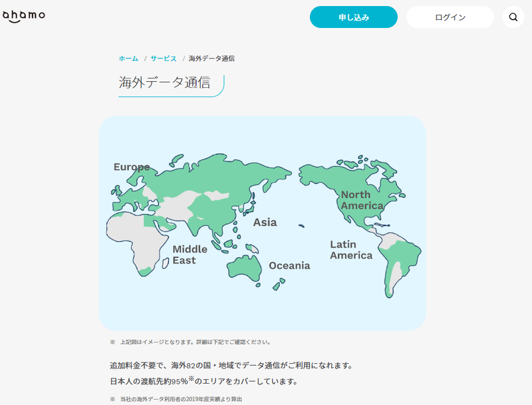Click the 申し込み signup button
Screen dimensions: 532x405
pyautogui.click(x=353, y=17)
